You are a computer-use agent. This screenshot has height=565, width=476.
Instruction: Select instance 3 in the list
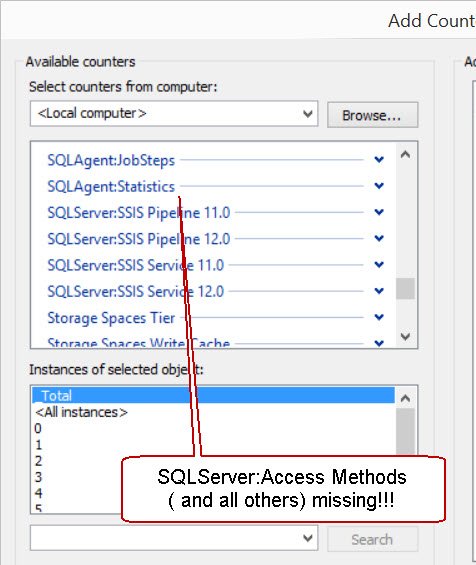point(38,477)
